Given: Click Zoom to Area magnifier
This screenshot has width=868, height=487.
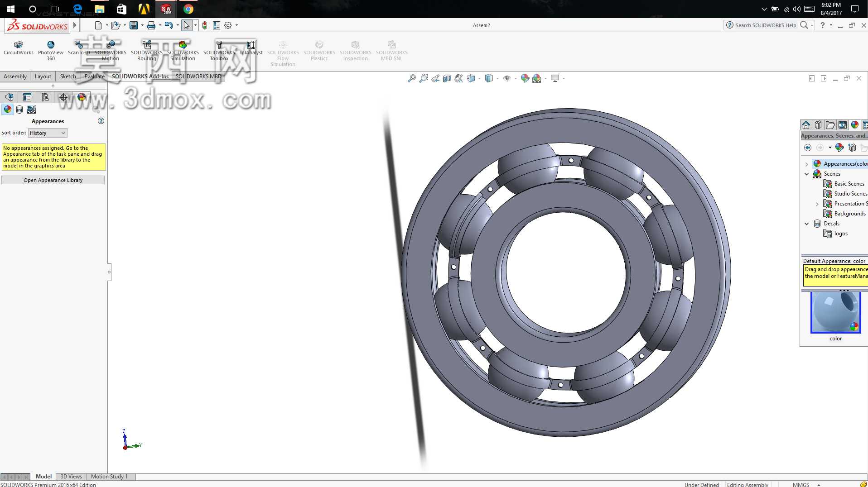Looking at the screenshot, I should [x=424, y=79].
